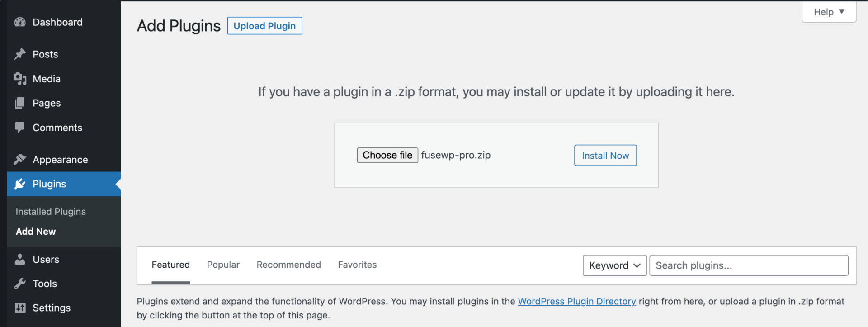The height and width of the screenshot is (327, 868).
Task: Open the Keyword search type dropdown
Action: [614, 265]
